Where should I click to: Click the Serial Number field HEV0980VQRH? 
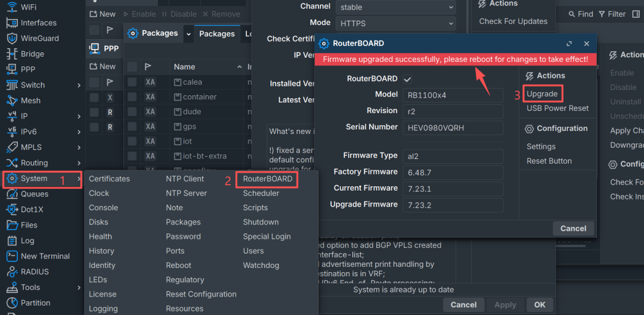(453, 127)
